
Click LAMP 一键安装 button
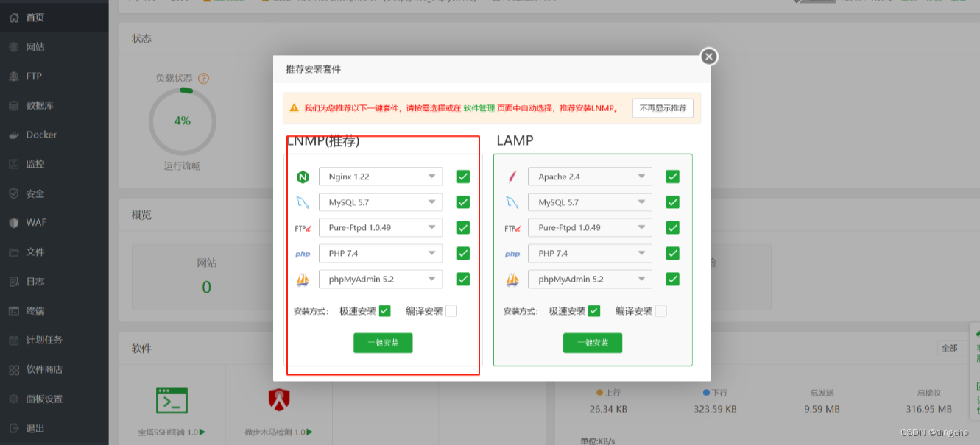point(593,343)
